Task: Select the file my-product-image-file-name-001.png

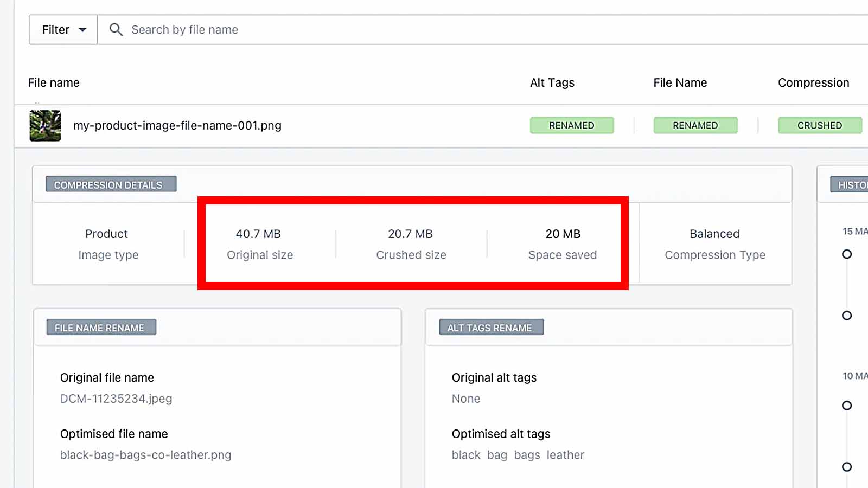Action: coord(177,125)
